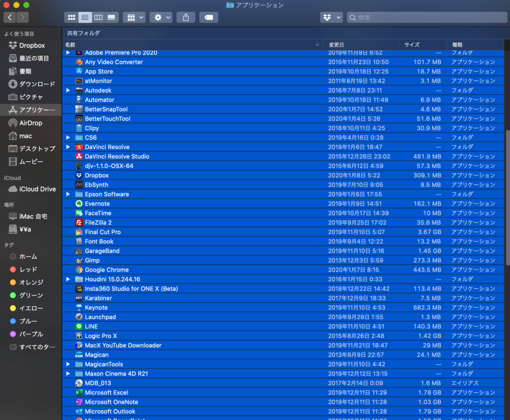Select 最近の項目 in the sidebar
510x420 pixels.
point(31,58)
